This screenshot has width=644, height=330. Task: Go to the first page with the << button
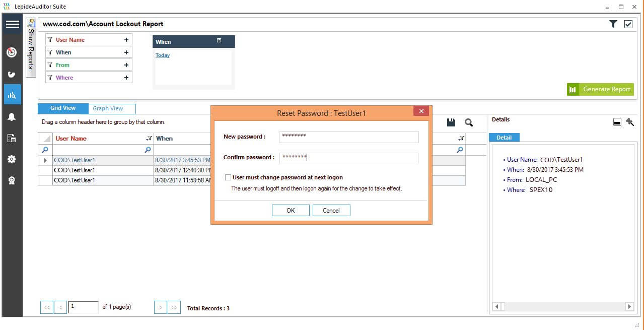pyautogui.click(x=47, y=307)
